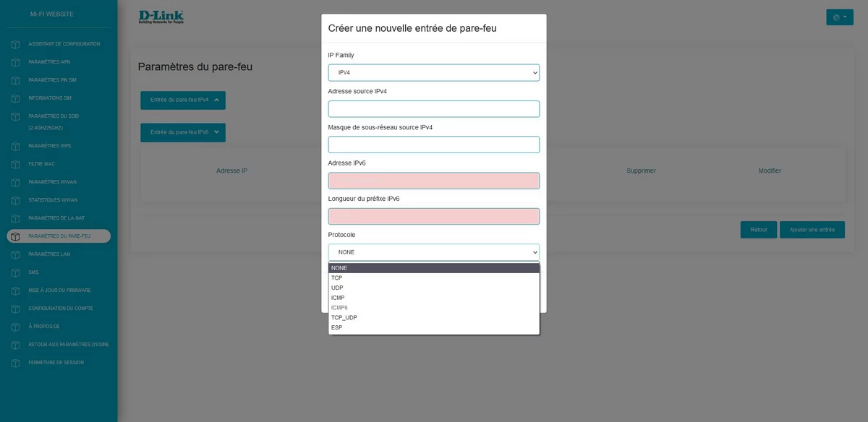
Task: Click the cube icon next to Statistiques WWAN
Action: point(15,200)
